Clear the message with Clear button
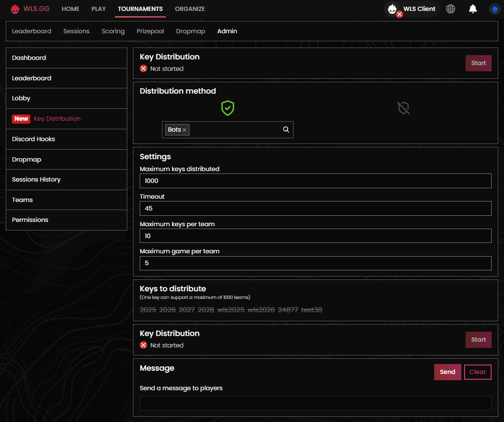The image size is (504, 422). tap(477, 372)
